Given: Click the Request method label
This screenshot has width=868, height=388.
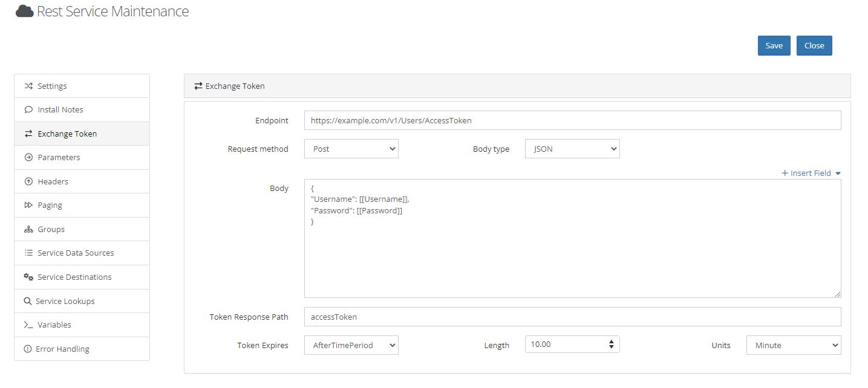Looking at the screenshot, I should click(258, 149).
